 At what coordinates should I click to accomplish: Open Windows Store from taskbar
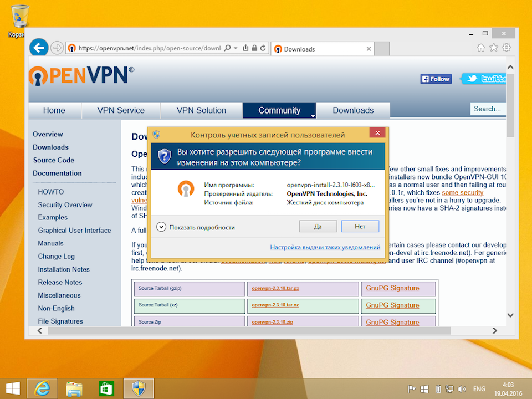click(x=106, y=389)
